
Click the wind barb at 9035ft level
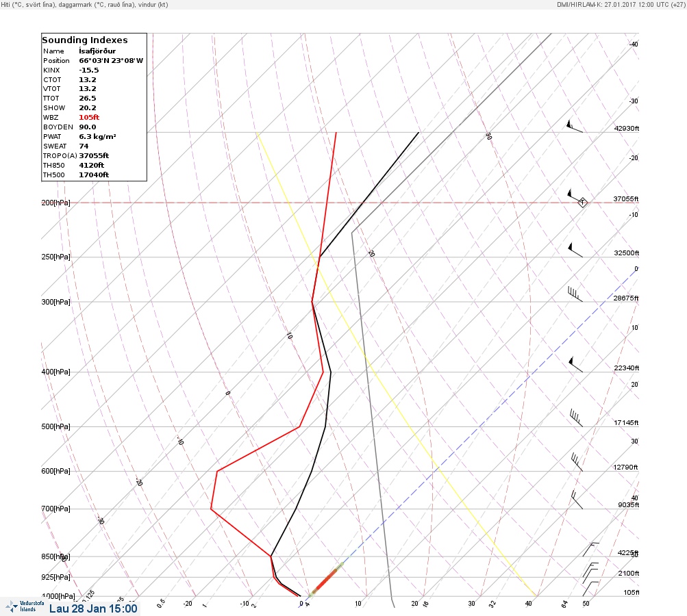click(x=577, y=500)
